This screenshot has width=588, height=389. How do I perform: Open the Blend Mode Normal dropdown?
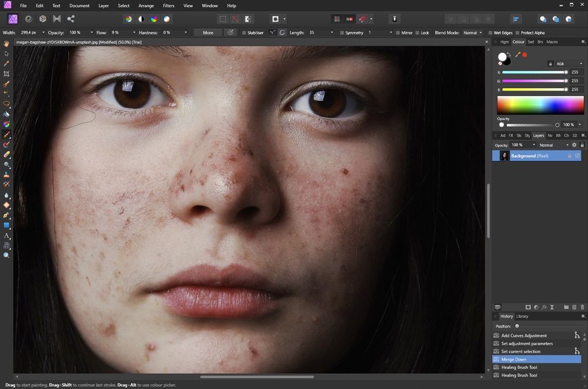473,33
